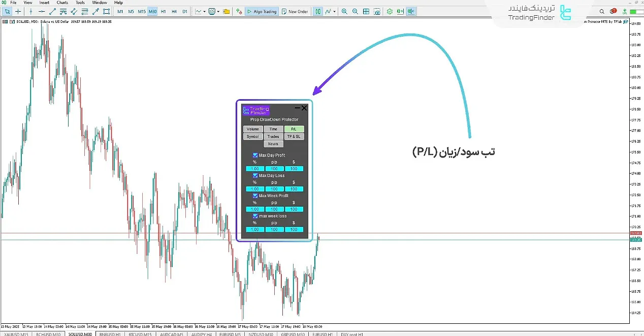Toggle the Max Week Profit checkbox

[x=255, y=196]
